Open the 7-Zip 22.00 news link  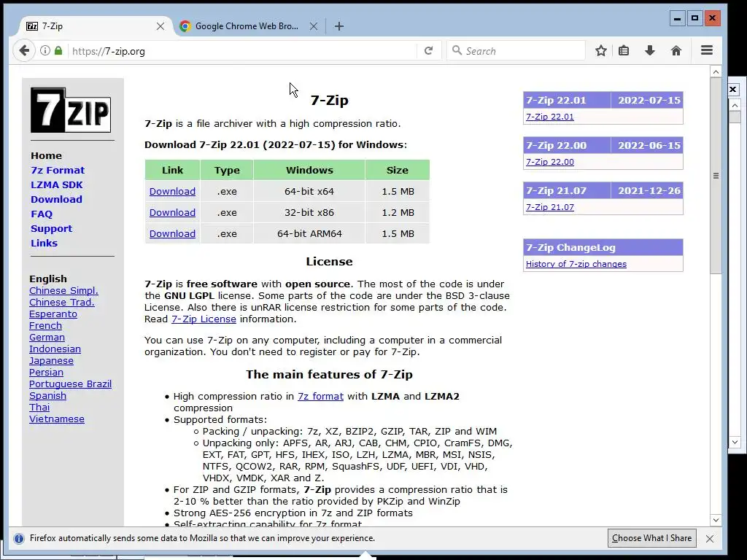tap(550, 162)
